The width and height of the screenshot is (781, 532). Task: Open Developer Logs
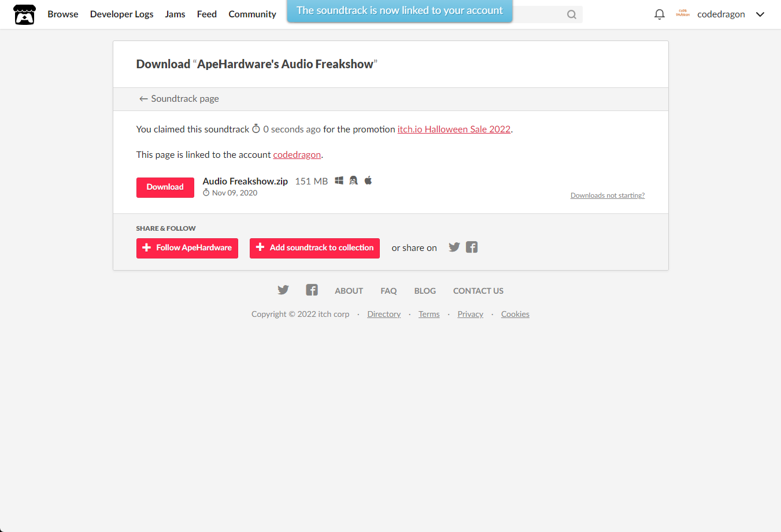click(x=122, y=14)
